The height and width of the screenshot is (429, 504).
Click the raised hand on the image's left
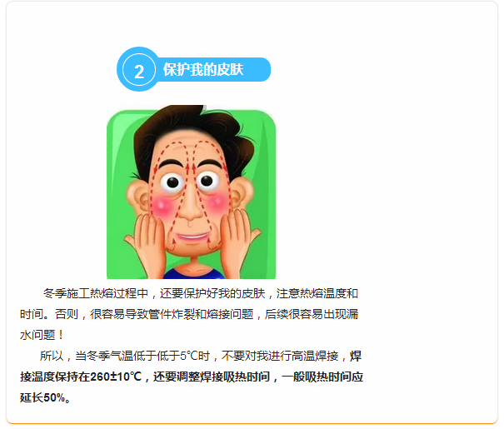(147, 243)
